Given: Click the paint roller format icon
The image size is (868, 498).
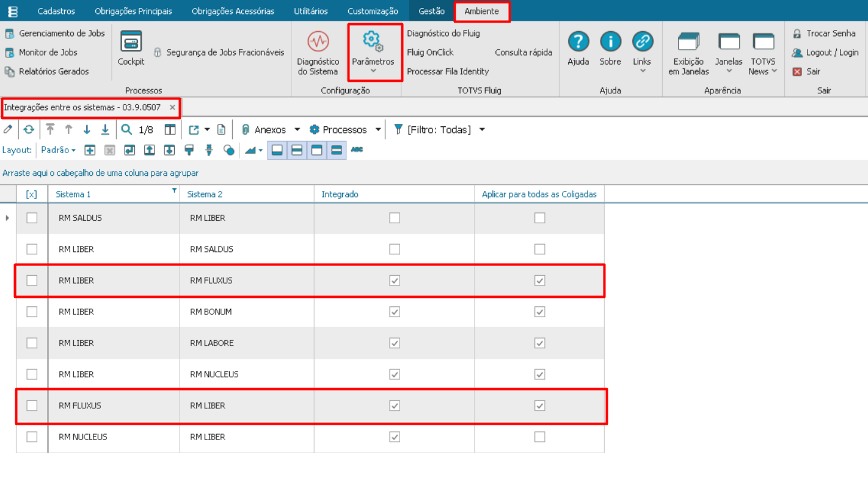Looking at the screenshot, I should pyautogui.click(x=189, y=150).
